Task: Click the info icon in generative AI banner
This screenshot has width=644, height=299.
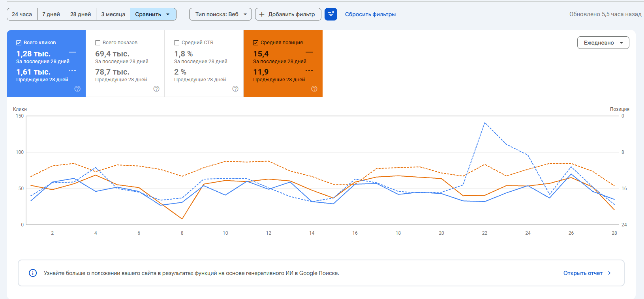Action: (x=33, y=273)
